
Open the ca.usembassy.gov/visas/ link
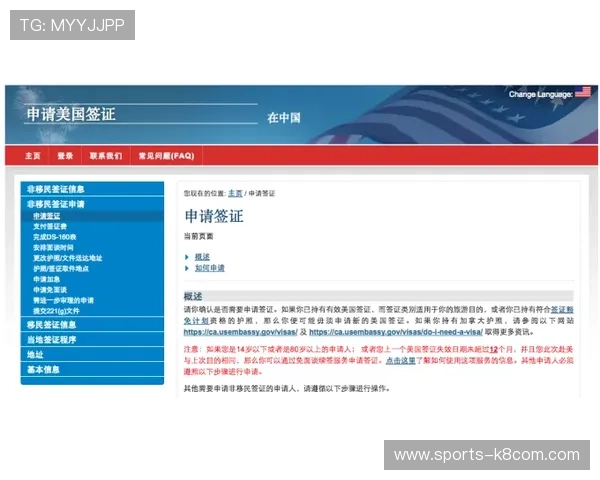[241, 332]
